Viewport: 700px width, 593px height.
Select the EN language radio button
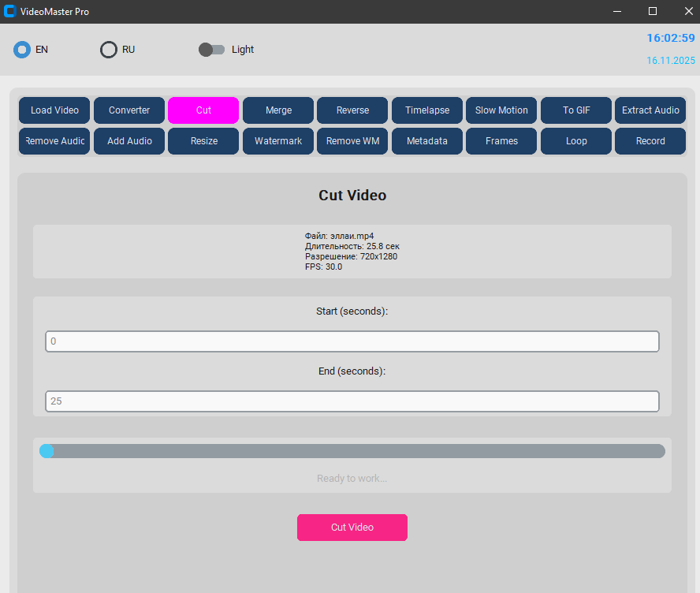coord(22,50)
